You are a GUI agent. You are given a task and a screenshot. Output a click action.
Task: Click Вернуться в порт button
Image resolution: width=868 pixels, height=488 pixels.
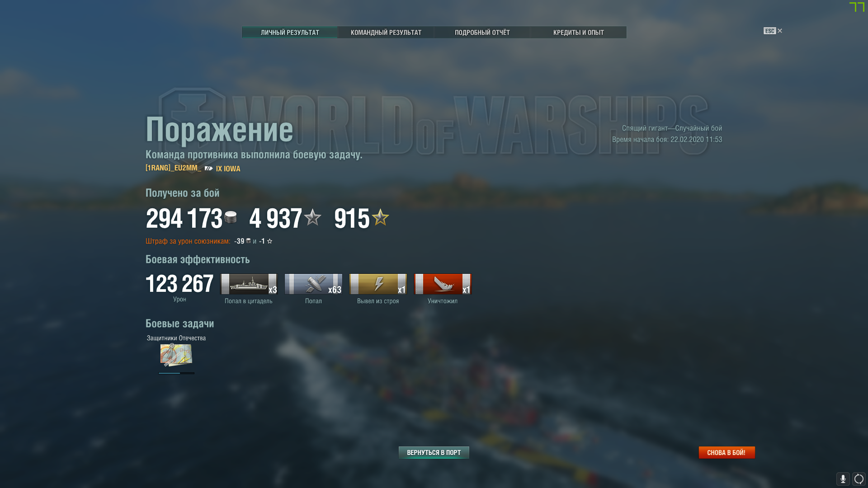(x=434, y=452)
